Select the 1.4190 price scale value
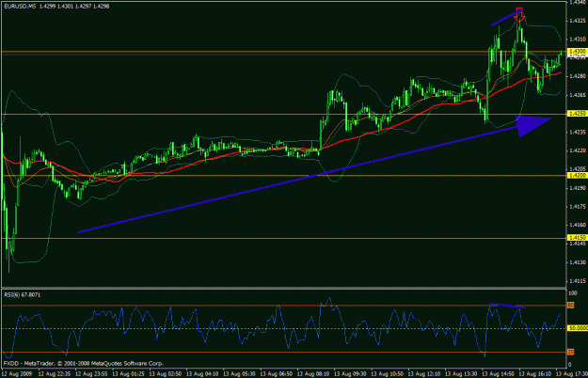This screenshot has width=588, height=378. [578, 188]
